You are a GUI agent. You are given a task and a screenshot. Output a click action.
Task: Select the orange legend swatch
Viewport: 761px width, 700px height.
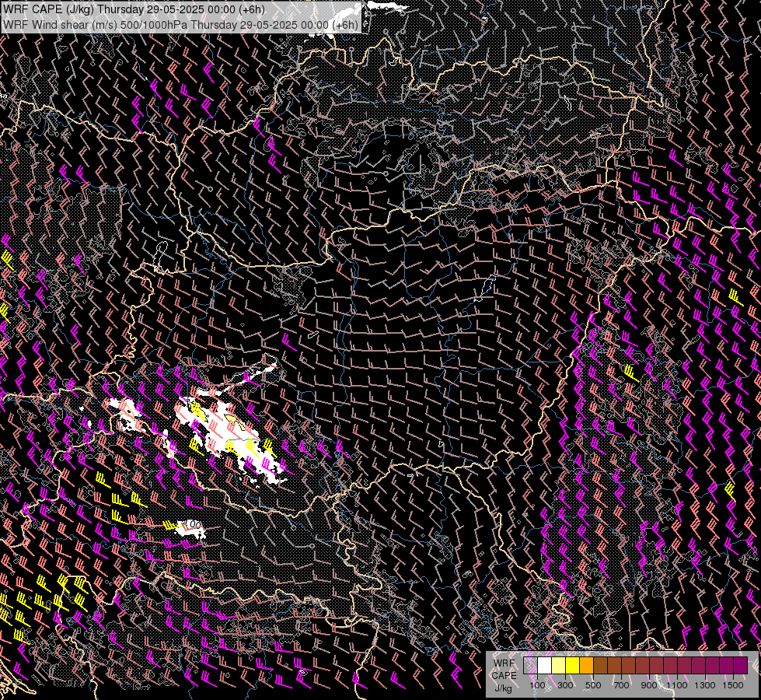(x=586, y=665)
